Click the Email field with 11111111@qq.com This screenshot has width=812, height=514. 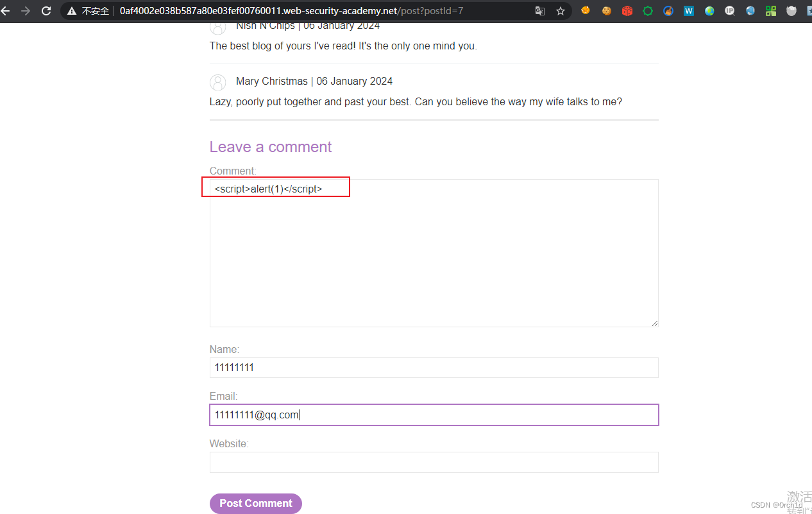coord(434,415)
